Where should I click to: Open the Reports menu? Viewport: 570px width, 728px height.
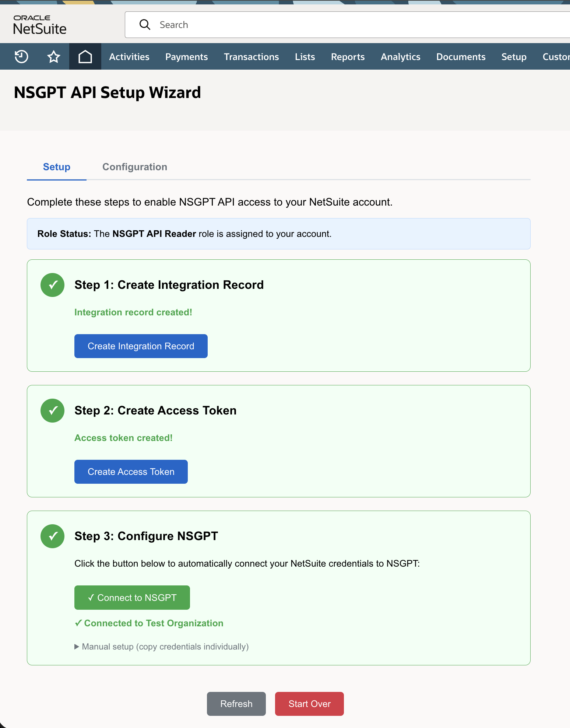tap(348, 56)
